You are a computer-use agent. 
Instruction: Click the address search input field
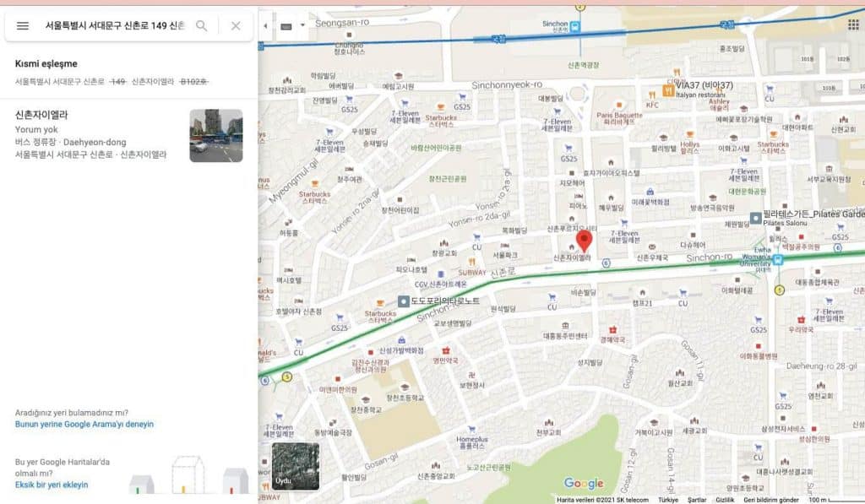[x=114, y=26]
